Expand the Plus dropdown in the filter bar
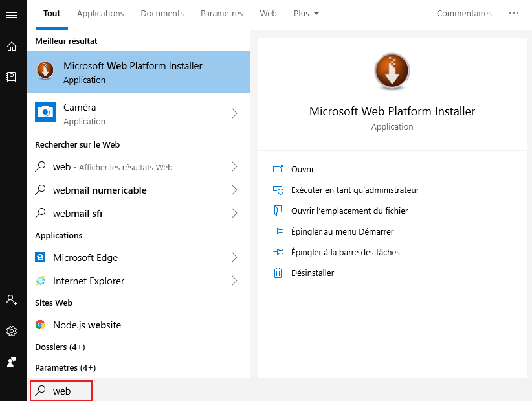Viewport: 532px width, 401px height. coord(305,13)
